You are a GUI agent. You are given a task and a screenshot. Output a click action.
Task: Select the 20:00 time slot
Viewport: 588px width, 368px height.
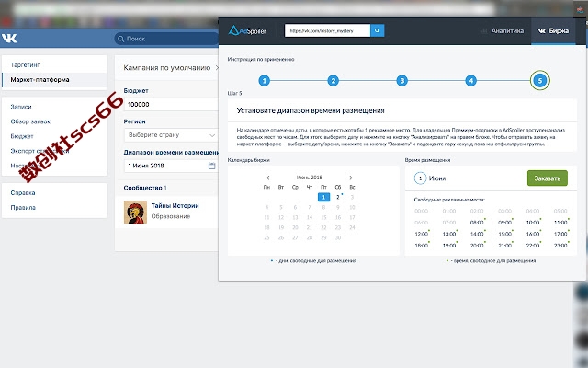477,246
